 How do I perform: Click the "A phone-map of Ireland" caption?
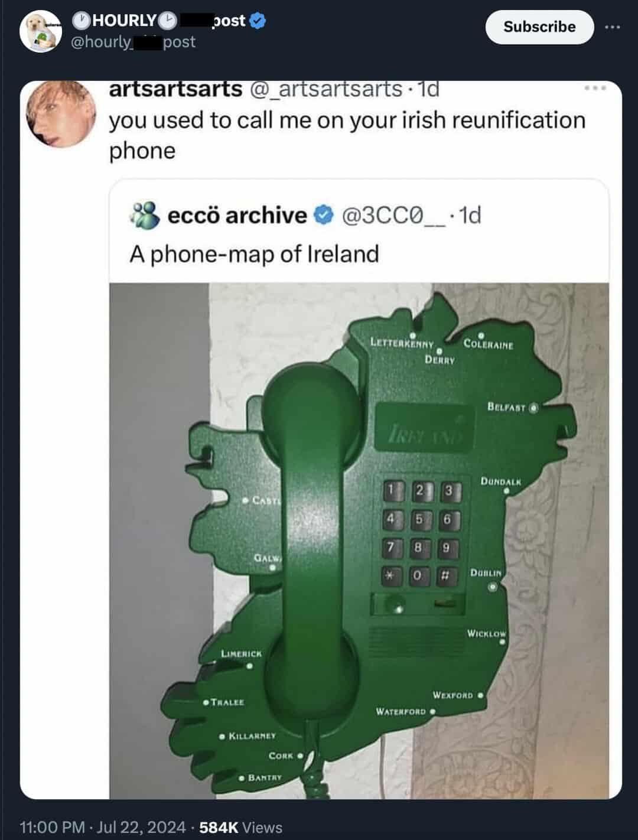(254, 254)
